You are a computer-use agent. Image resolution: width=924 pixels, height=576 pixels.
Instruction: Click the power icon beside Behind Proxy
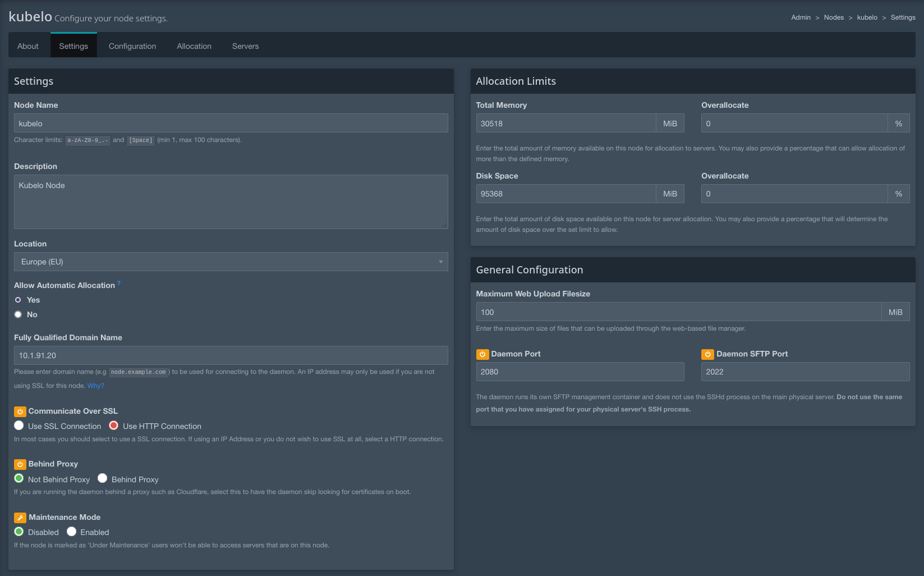20,464
